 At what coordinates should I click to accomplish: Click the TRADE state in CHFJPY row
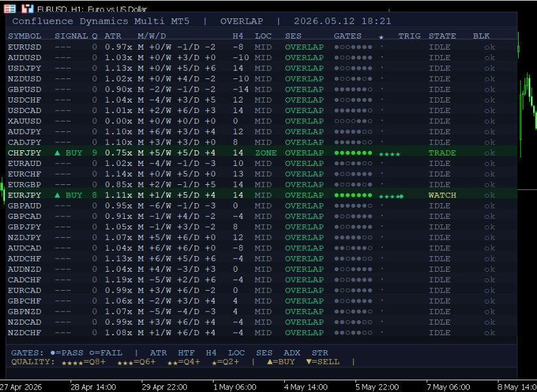tap(442, 153)
